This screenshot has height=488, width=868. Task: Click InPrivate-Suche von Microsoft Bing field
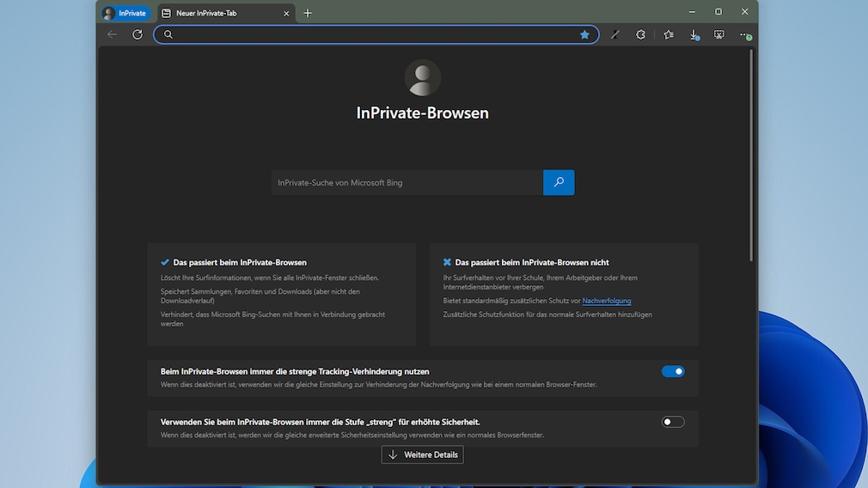pyautogui.click(x=406, y=183)
